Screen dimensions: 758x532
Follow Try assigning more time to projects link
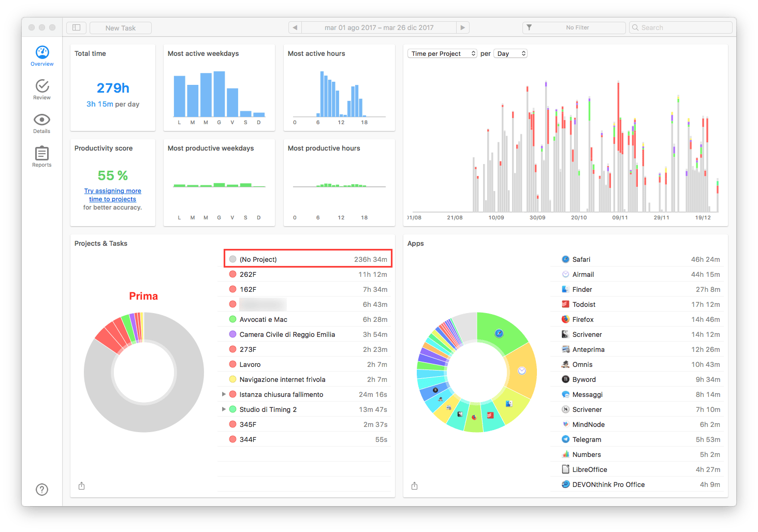[113, 195]
